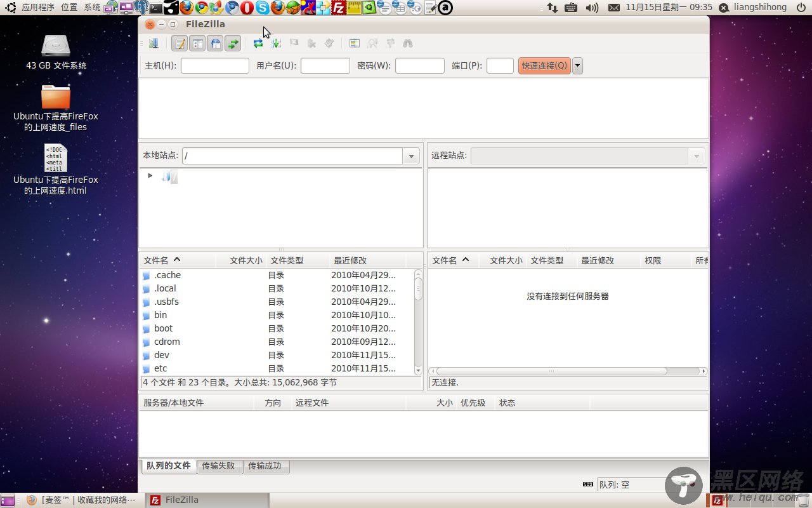
Task: Launch Skype from the top panel
Action: pyautogui.click(x=263, y=8)
